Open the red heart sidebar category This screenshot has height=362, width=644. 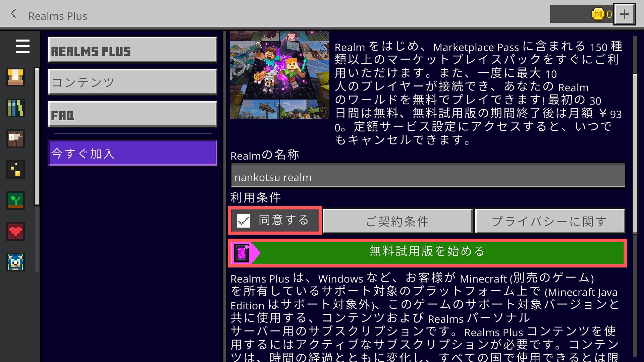point(15,231)
